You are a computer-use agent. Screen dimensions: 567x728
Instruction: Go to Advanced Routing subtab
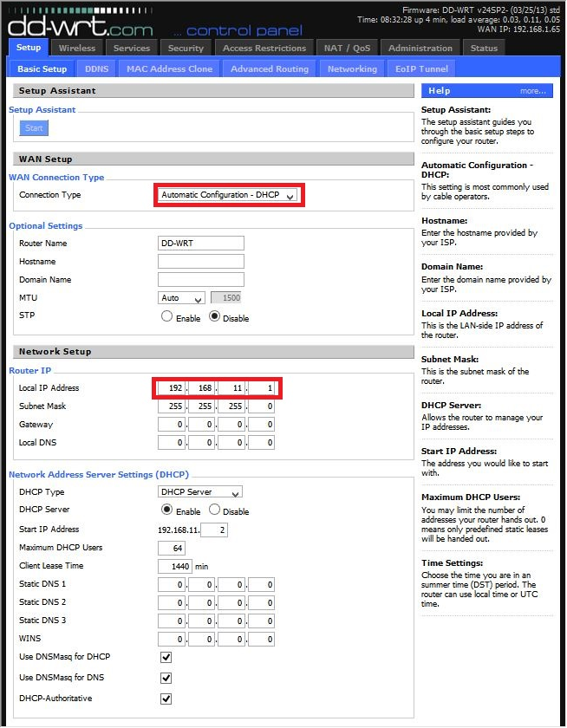point(270,68)
